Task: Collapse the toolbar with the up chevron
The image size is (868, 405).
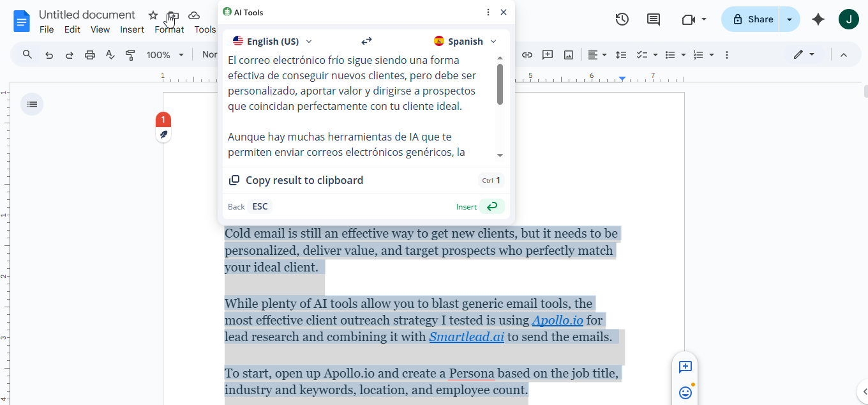Action: [844, 55]
